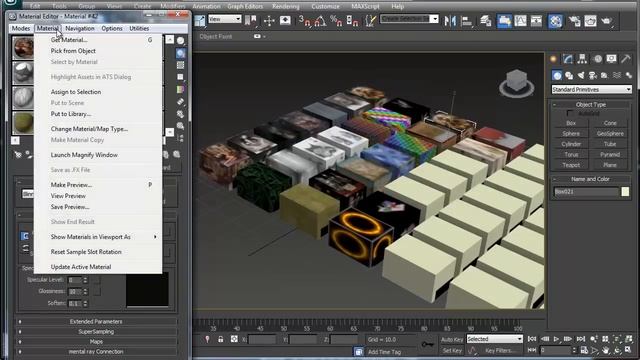Screen dimensions: 640x360
Task: Expand Show Materials in Viewport As submenu
Action: 98,237
